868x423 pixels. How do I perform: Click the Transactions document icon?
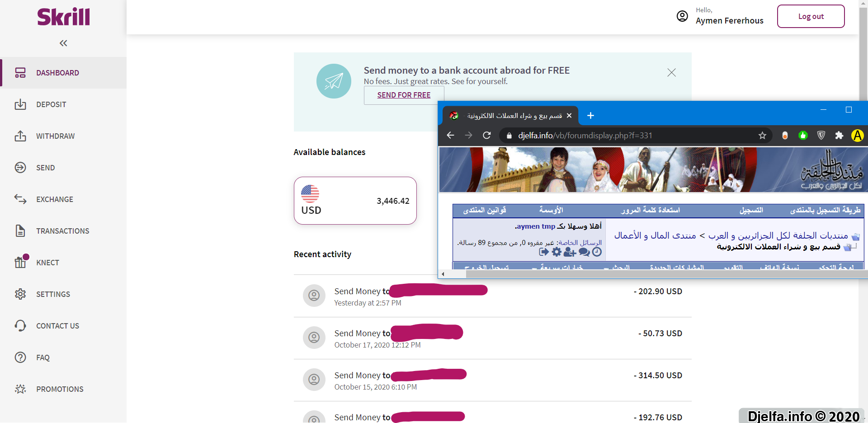pyautogui.click(x=20, y=231)
